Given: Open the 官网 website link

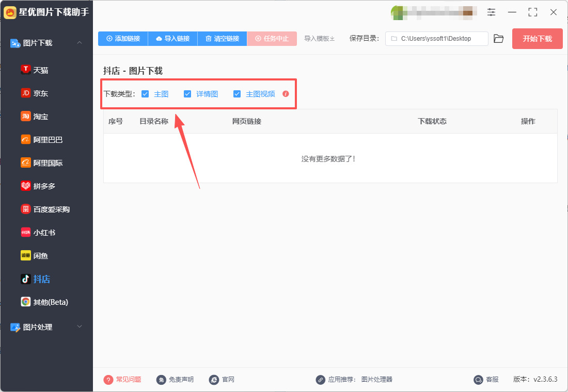Looking at the screenshot, I should point(222,379).
